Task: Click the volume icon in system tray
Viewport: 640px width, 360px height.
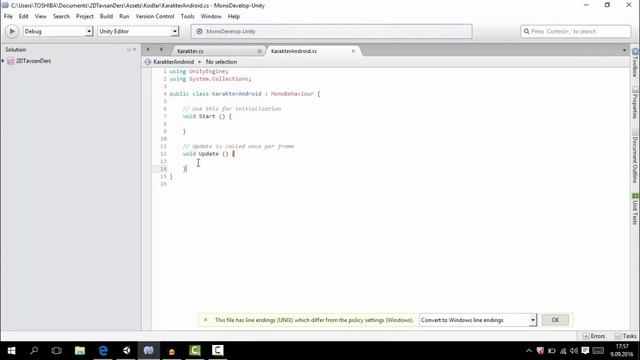Action: point(574,351)
